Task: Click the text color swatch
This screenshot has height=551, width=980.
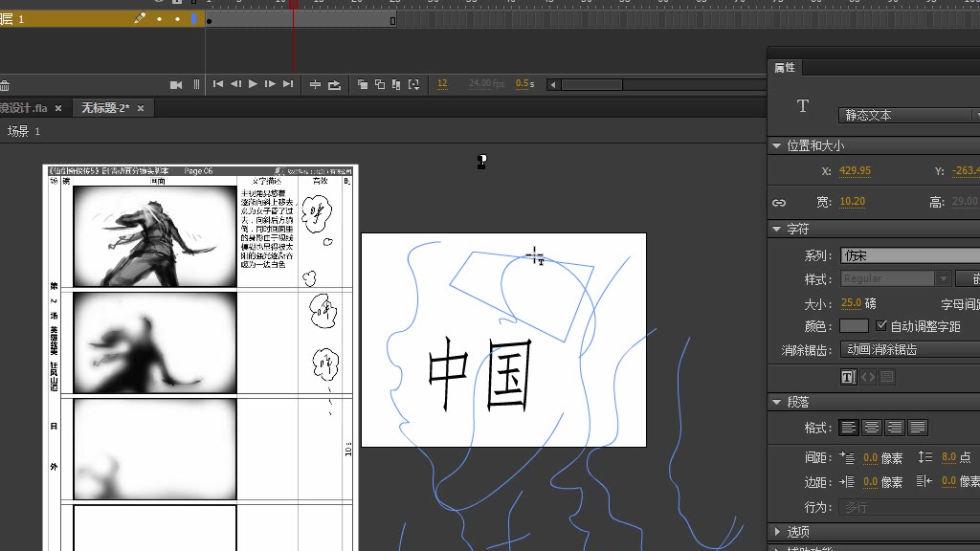Action: [x=854, y=326]
